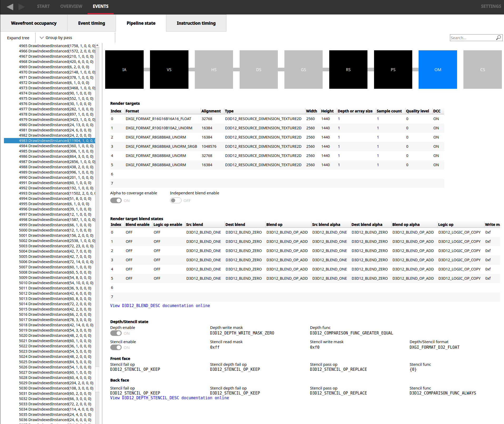View the CS compute shader stage

click(482, 70)
